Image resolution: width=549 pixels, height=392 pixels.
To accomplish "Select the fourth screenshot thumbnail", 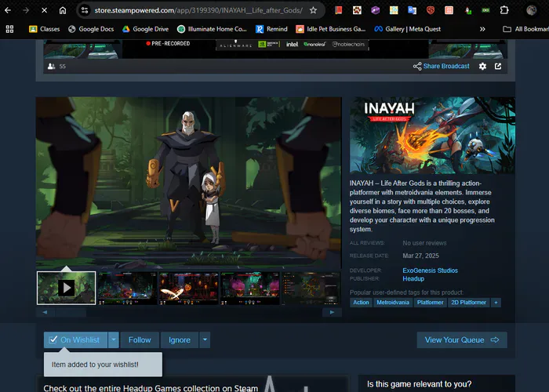I will coord(250,288).
